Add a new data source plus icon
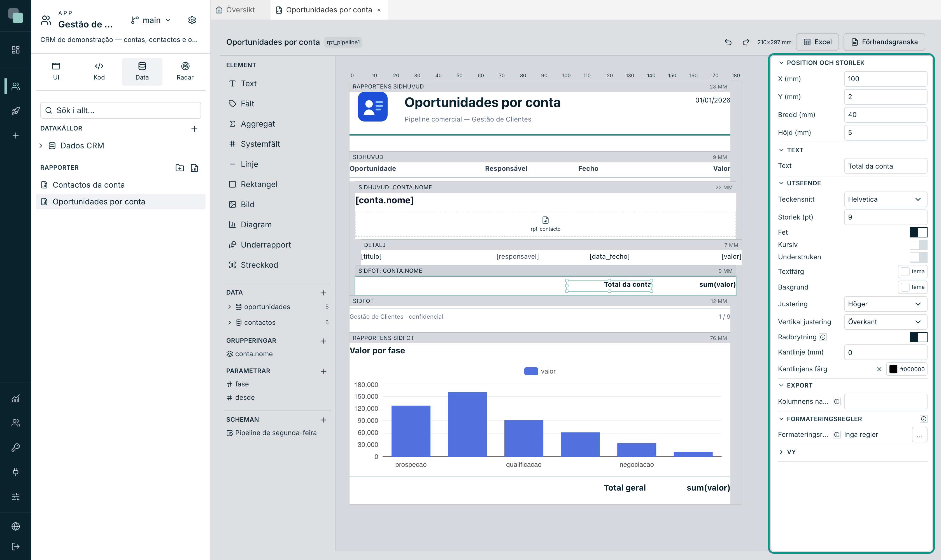Image resolution: width=941 pixels, height=560 pixels. 194,129
